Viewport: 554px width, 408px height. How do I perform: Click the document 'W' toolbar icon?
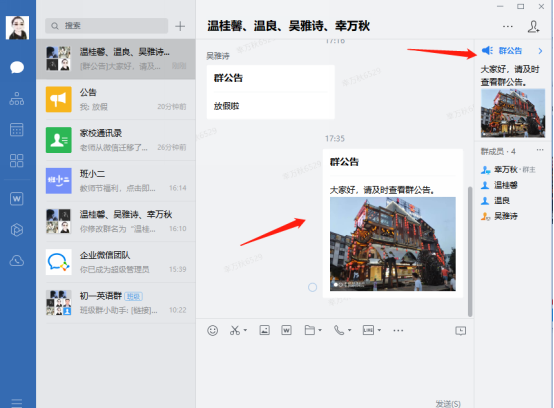point(286,330)
